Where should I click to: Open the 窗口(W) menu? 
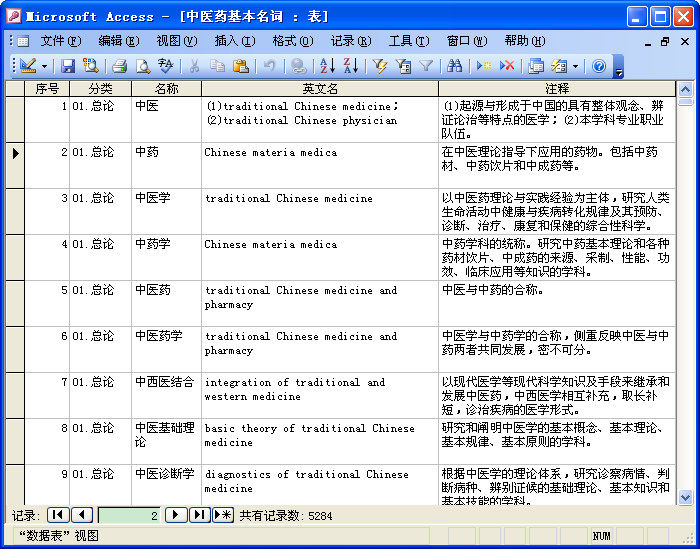click(x=467, y=41)
